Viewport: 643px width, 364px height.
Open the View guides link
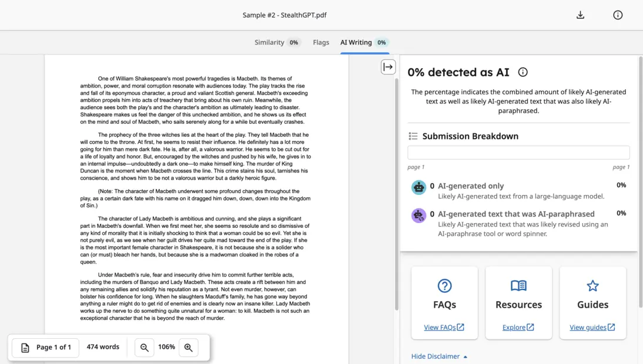pos(592,327)
